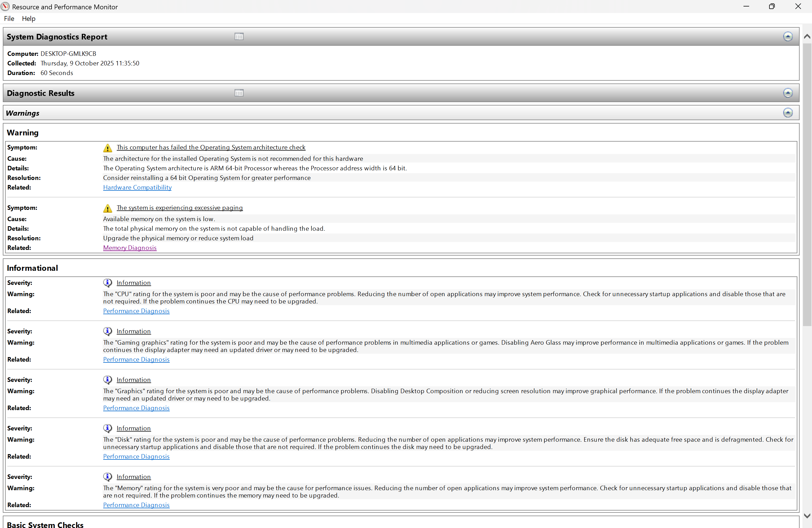
Task: Click the table icon in Diagnostic Results header
Action: coord(239,93)
